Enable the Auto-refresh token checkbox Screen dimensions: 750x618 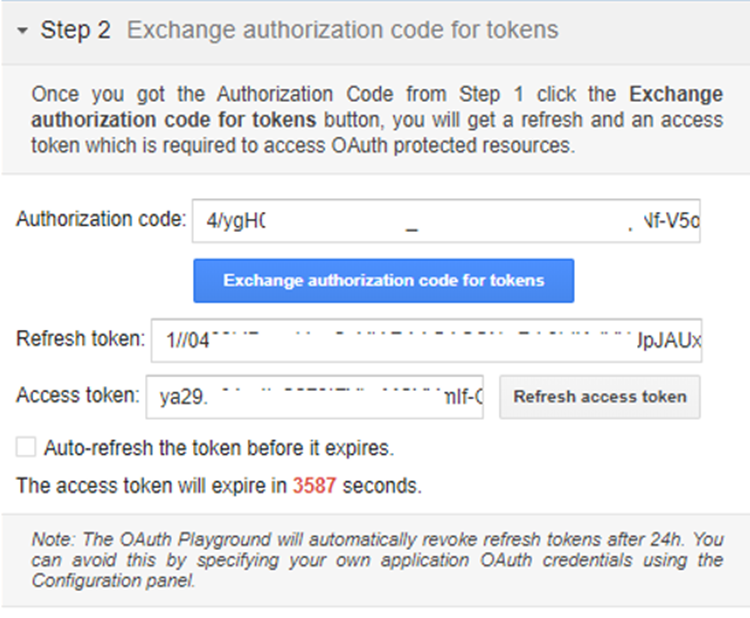[x=27, y=447]
